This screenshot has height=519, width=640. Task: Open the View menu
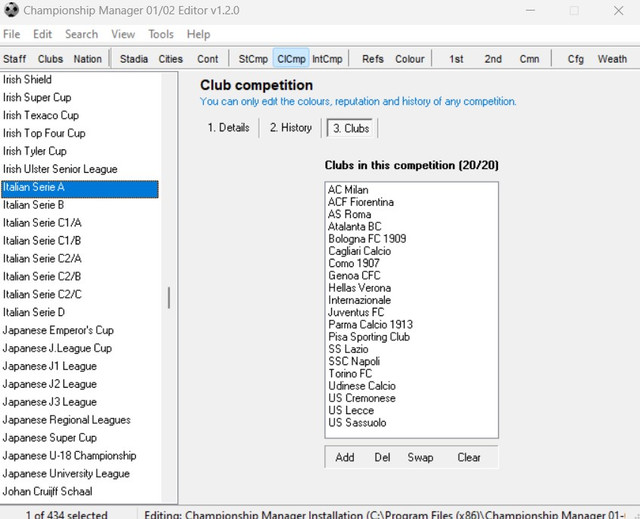point(123,34)
